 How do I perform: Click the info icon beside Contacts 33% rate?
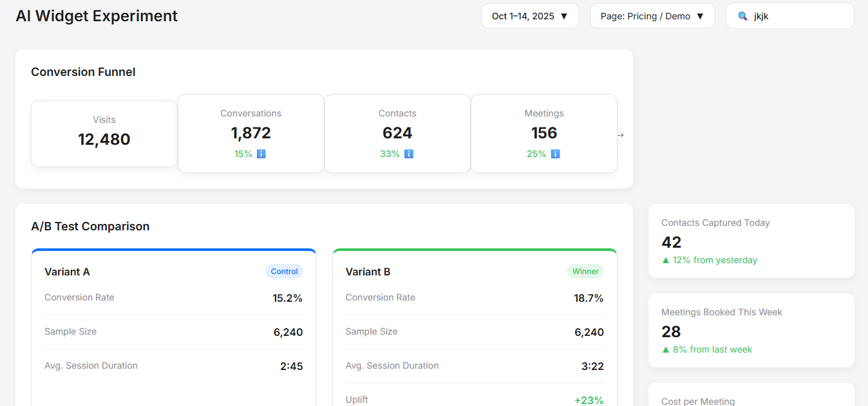tap(410, 154)
